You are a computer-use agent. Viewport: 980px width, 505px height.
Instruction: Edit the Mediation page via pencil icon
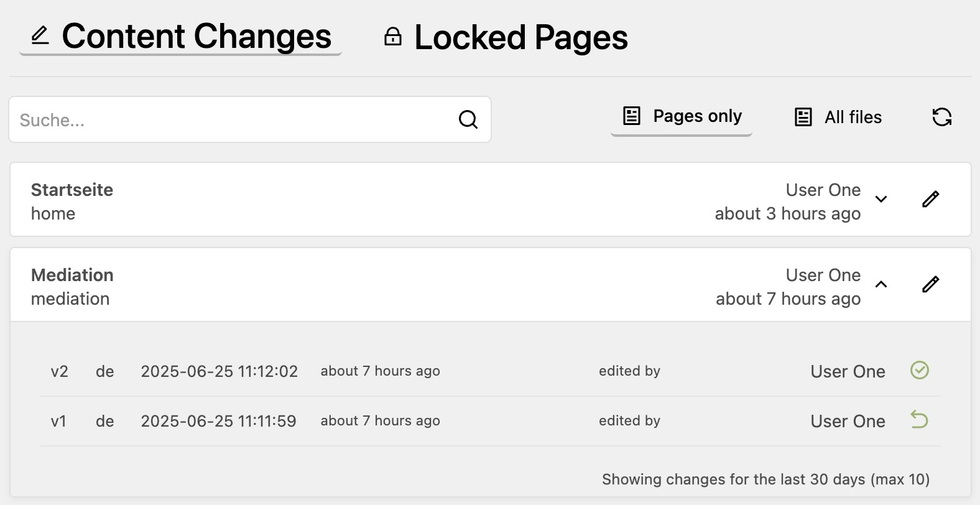click(x=930, y=284)
